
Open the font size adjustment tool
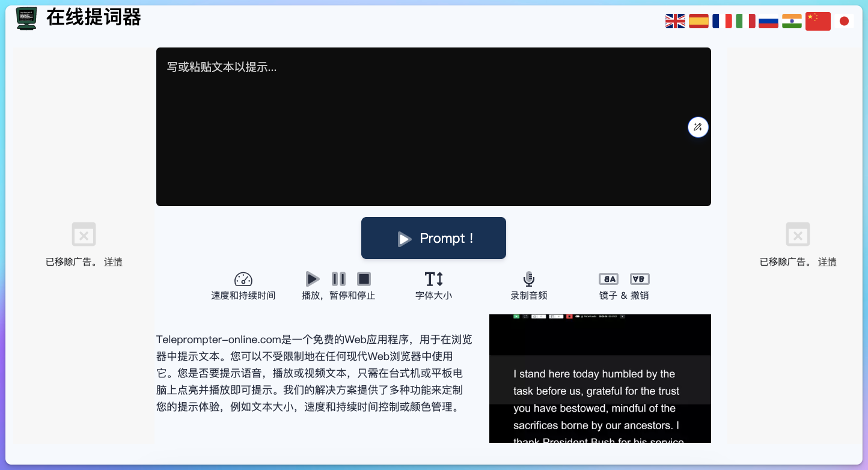pos(433,279)
